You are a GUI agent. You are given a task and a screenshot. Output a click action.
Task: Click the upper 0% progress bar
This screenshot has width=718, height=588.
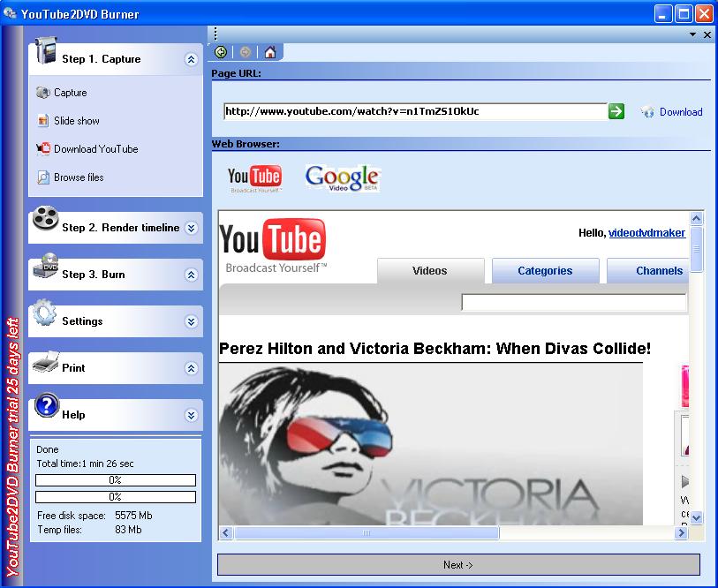point(116,480)
